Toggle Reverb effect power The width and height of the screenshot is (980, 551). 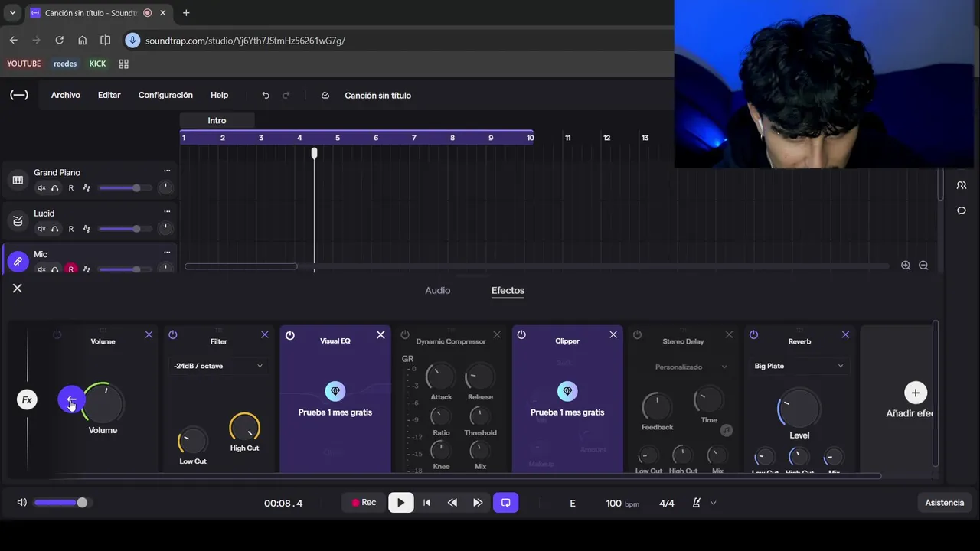[753, 334]
